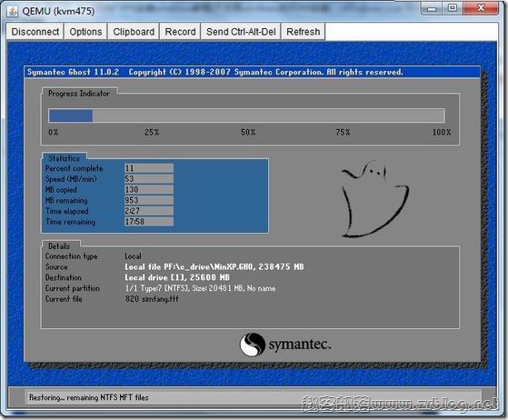
Task: Click Percent complete value 11
Action: 149,168
